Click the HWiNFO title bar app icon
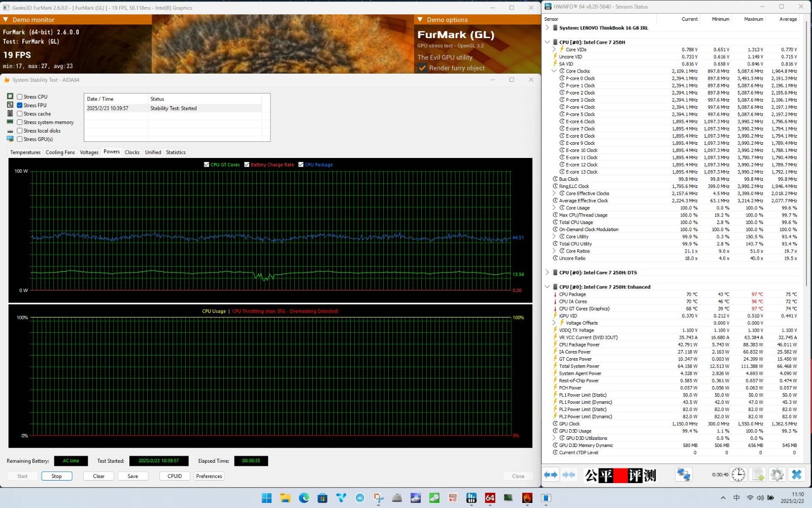The height and width of the screenshot is (508, 812). coord(549,7)
